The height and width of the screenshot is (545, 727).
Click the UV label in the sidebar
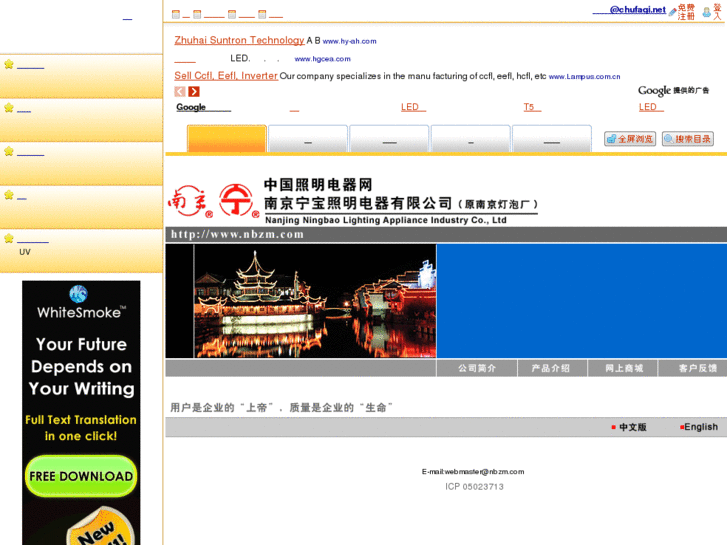[25, 252]
